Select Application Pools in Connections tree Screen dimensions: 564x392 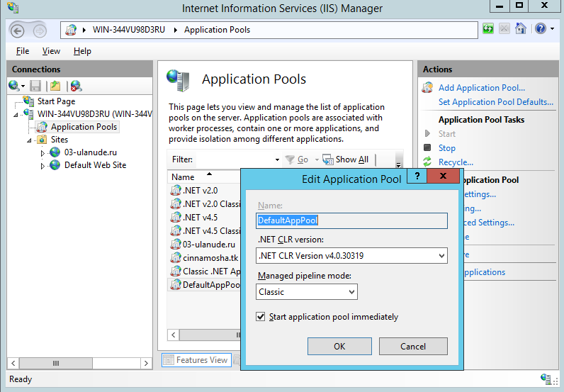coord(84,127)
